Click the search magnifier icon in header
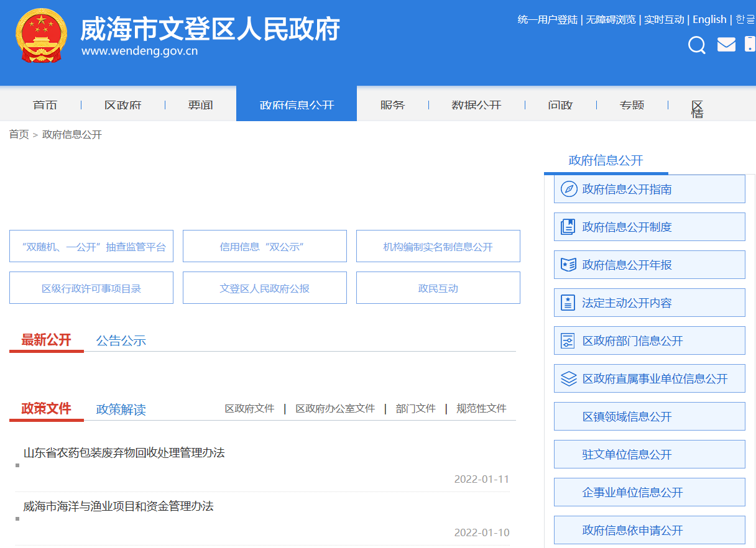Viewport: 756px width, 548px height. coord(697,45)
